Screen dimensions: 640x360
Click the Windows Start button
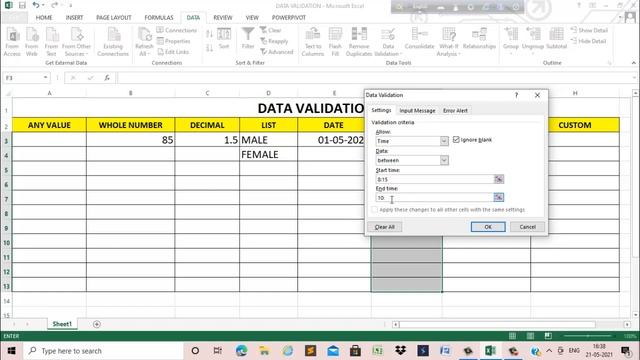tap(11, 351)
